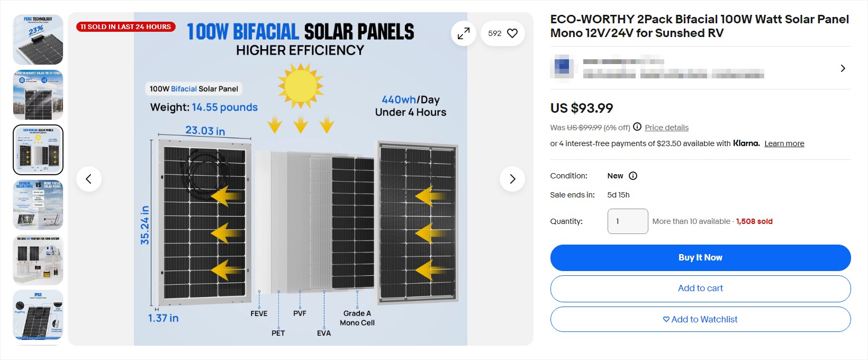This screenshot has height=360, width=868.
Task: Click the heart icon to save the listing
Action: pyautogui.click(x=511, y=33)
